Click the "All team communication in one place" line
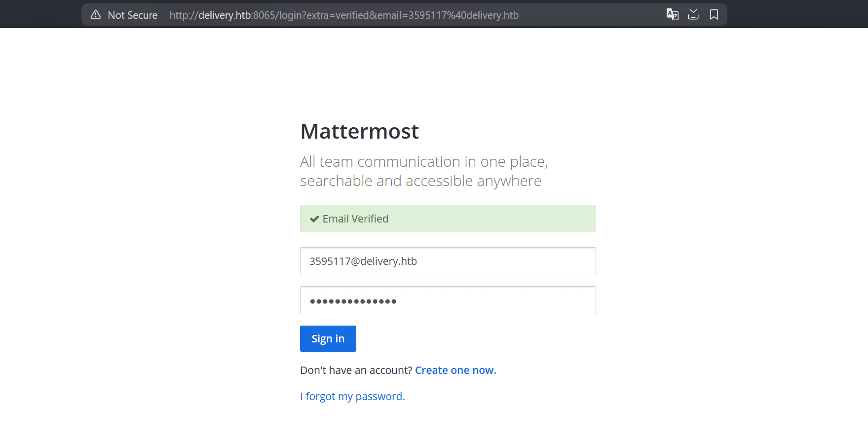 423,162
